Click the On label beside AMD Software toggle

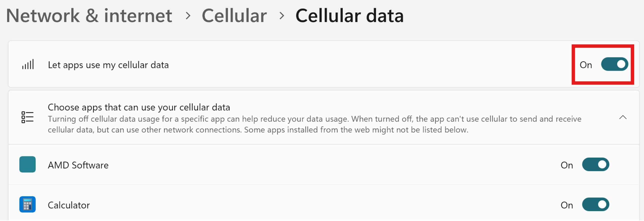coord(567,165)
